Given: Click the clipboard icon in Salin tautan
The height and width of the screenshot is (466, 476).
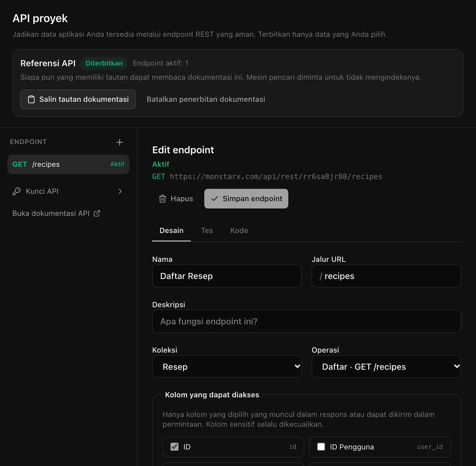Looking at the screenshot, I should 31,99.
